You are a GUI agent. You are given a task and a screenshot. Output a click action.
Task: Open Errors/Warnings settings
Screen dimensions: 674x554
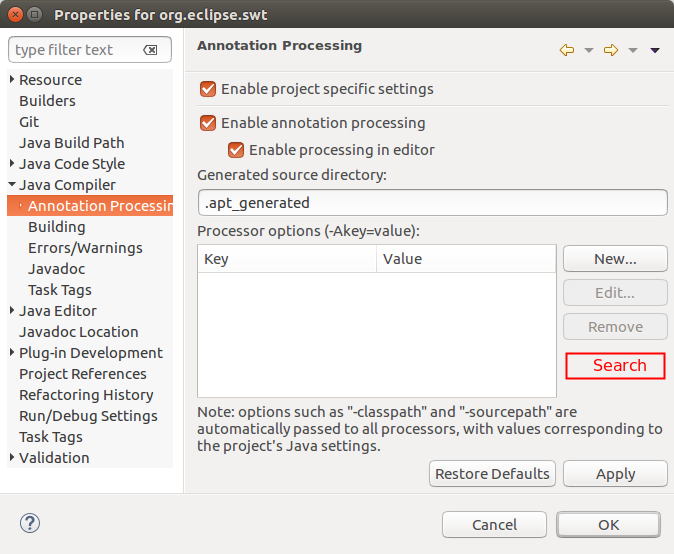[x=85, y=248]
